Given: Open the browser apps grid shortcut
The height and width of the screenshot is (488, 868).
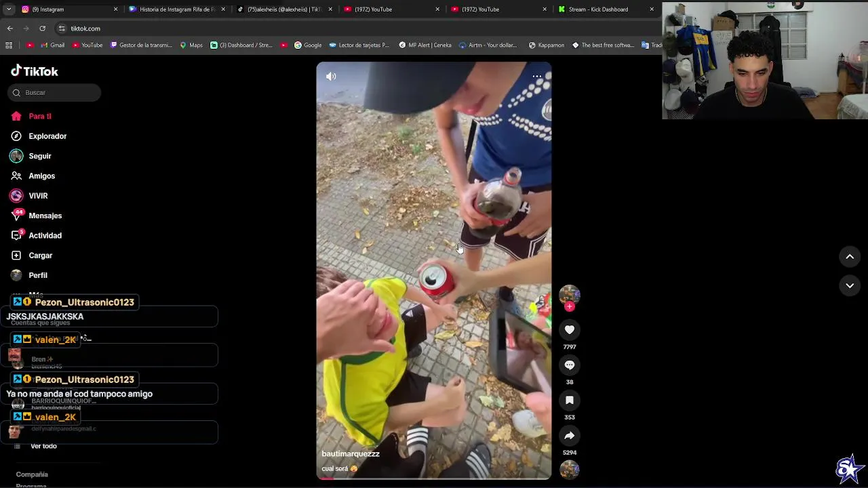Looking at the screenshot, I should click(9, 45).
